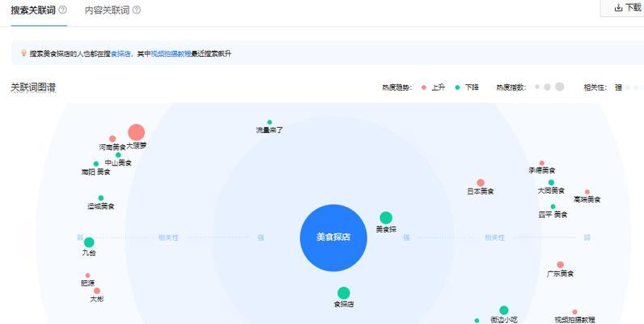The image size is (644, 324).
Task: Click the 关联词图谱 heading
Action: [x=33, y=87]
